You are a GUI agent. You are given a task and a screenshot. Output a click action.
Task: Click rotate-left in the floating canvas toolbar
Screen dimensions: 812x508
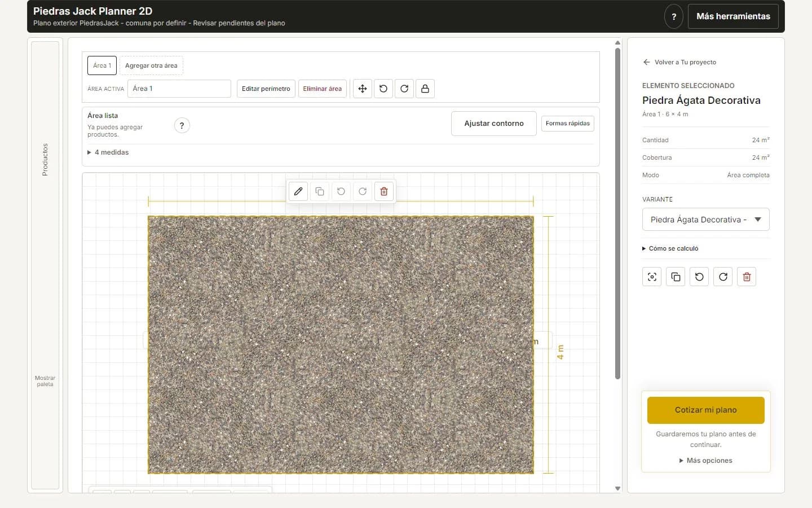341,191
